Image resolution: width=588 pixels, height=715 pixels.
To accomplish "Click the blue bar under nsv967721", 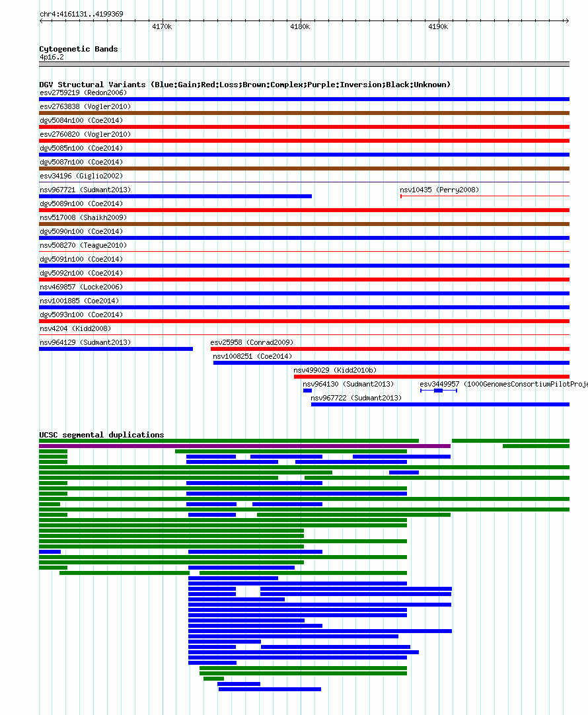I will coord(176,196).
